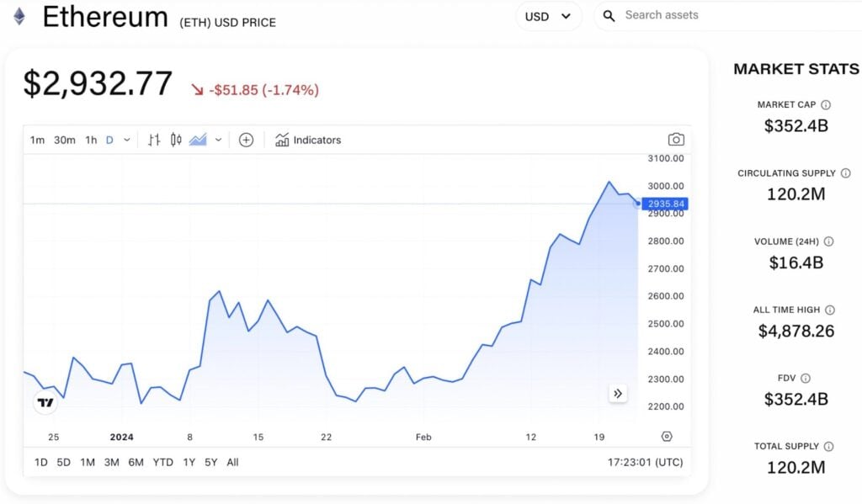This screenshot has width=862, height=504.
Task: Click the $16.4B volume value
Action: (x=796, y=263)
